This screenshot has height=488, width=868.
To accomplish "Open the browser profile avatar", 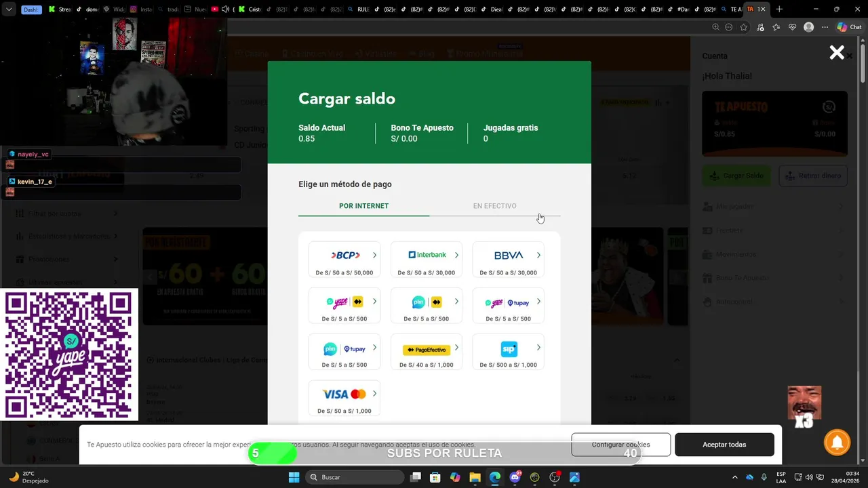I will coord(808,27).
